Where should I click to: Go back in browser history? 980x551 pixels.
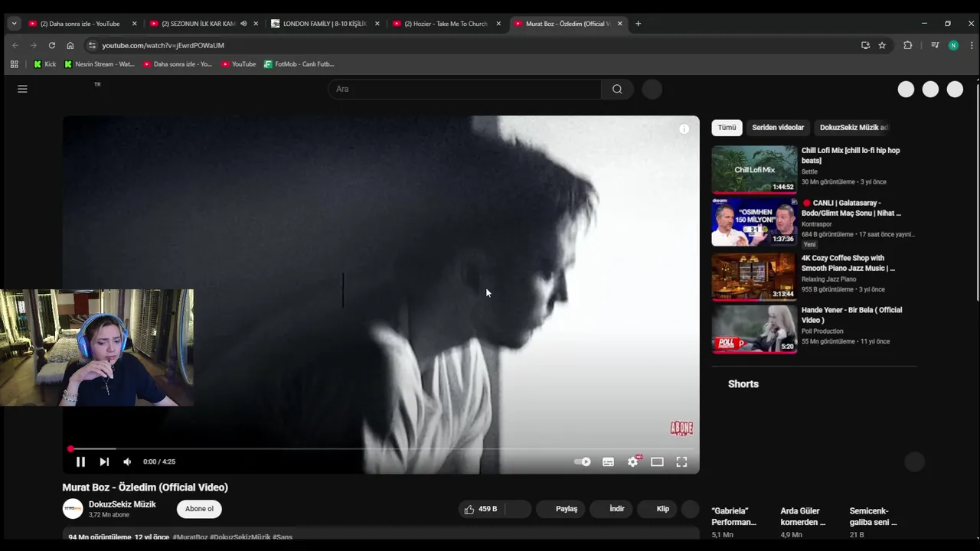coord(15,45)
